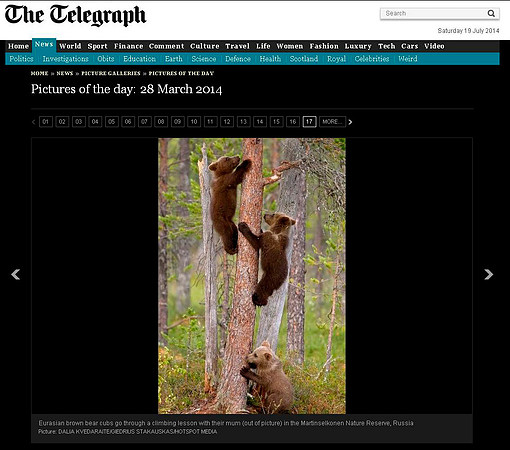Click small right arrow after MORE
This screenshot has width=510, height=450.
350,122
